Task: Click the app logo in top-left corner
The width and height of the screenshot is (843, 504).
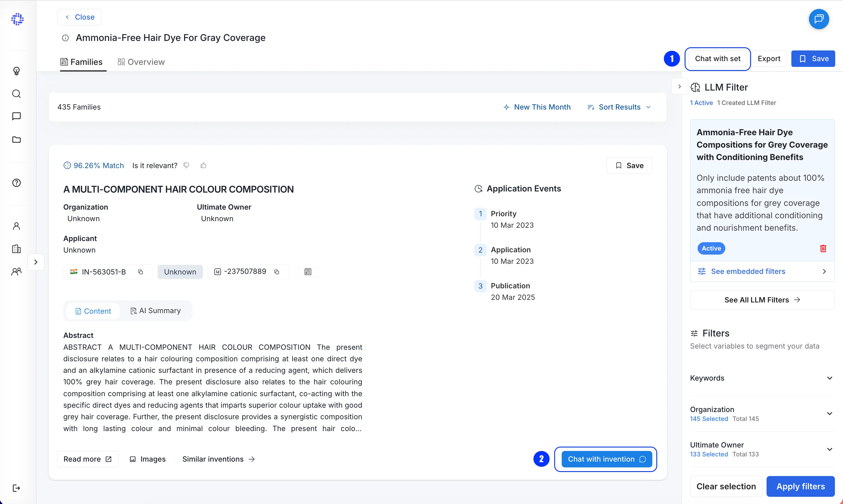Action: pos(17,19)
